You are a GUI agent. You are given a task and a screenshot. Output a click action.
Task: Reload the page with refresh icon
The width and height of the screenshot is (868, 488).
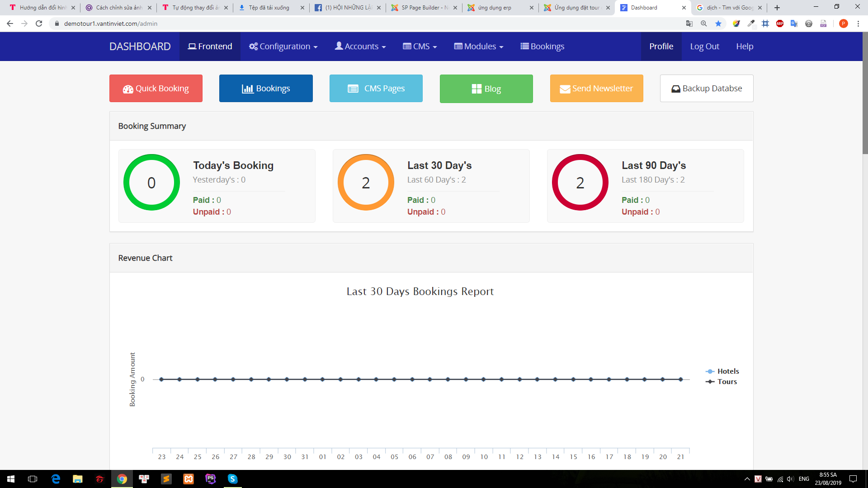point(39,23)
